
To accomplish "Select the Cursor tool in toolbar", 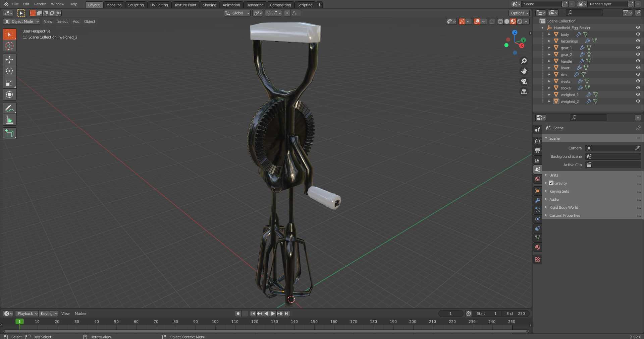I will coord(9,46).
